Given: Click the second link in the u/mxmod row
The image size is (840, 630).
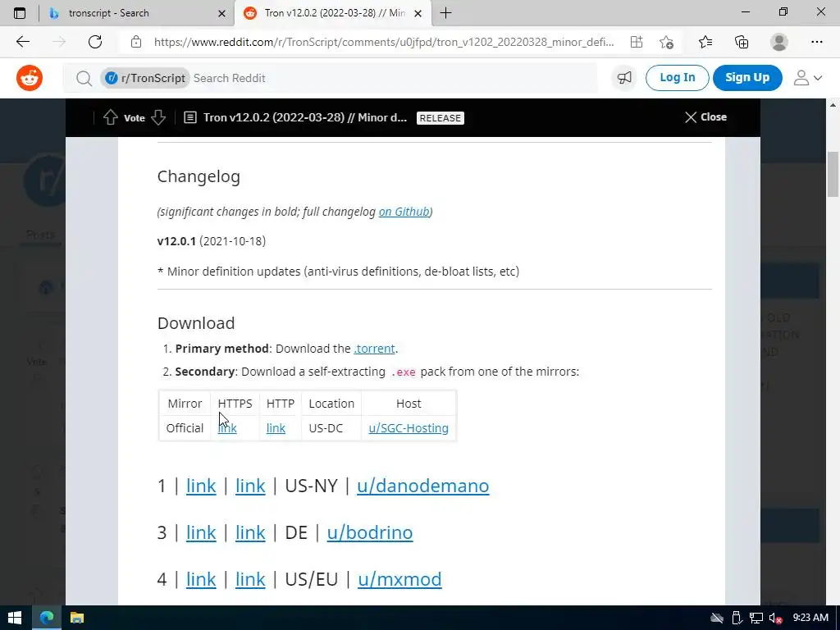Looking at the screenshot, I should [x=250, y=579].
